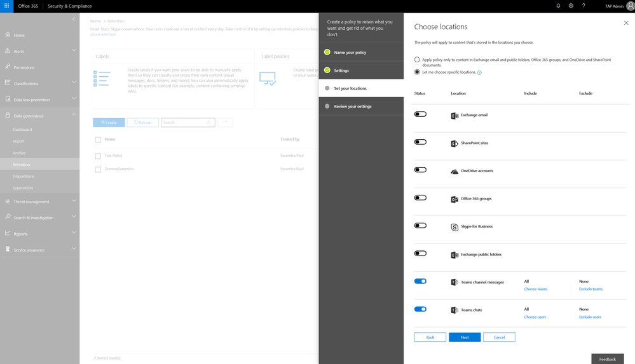635x364 pixels.
Task: Click the Teams chats icon
Action: (x=454, y=310)
